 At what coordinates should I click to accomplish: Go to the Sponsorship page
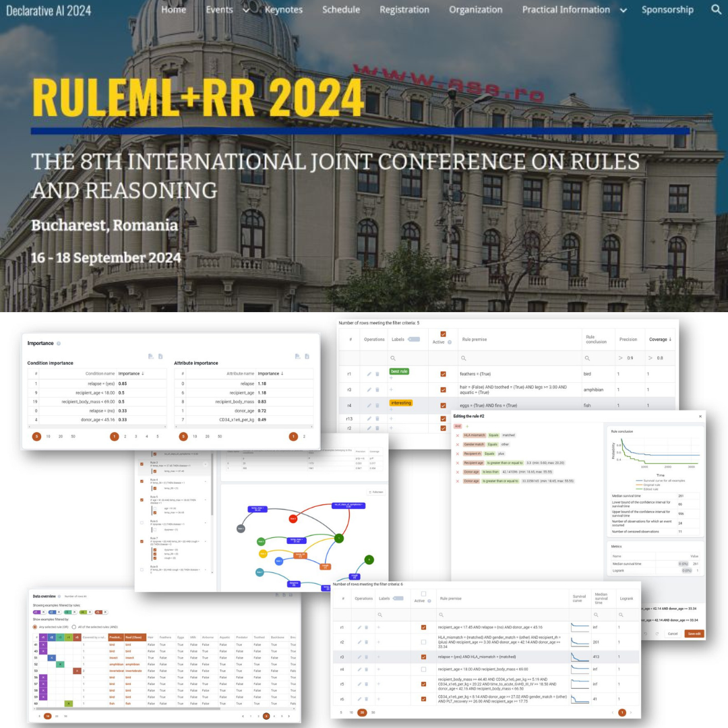667,9
